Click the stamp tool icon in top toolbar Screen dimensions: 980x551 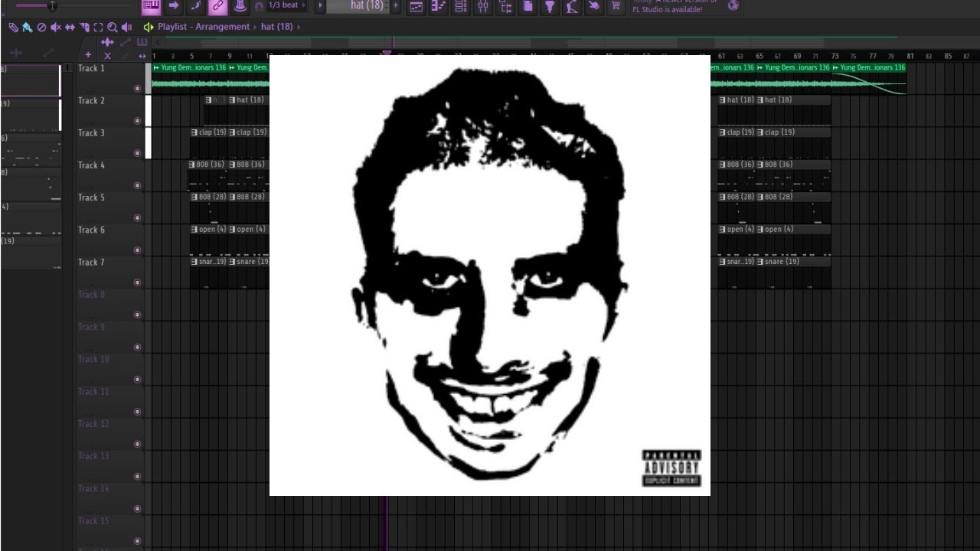pos(240,6)
